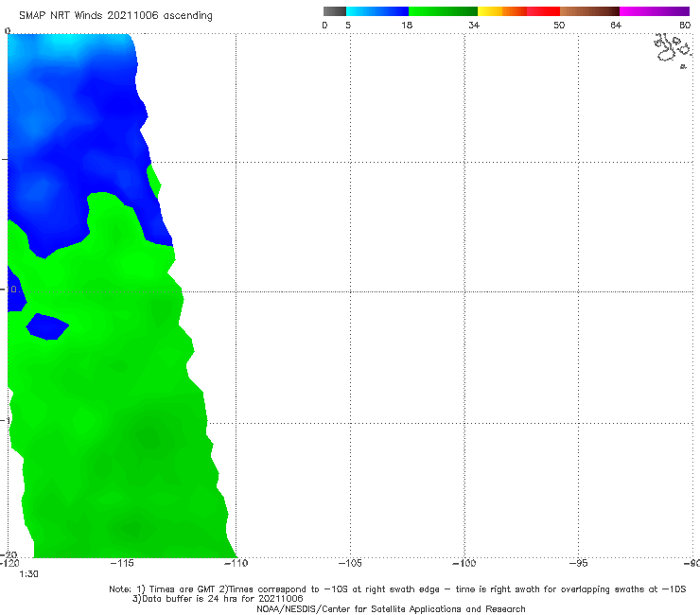Click the magenta-purple segment of the colorbar
Screen dimensions: 700x615
[x=655, y=11]
